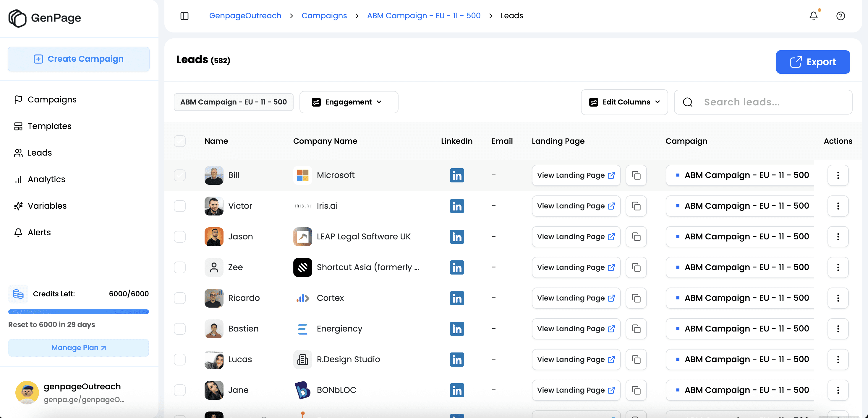Open the Edit Columns dropdown
The height and width of the screenshot is (418, 868).
coord(624,102)
